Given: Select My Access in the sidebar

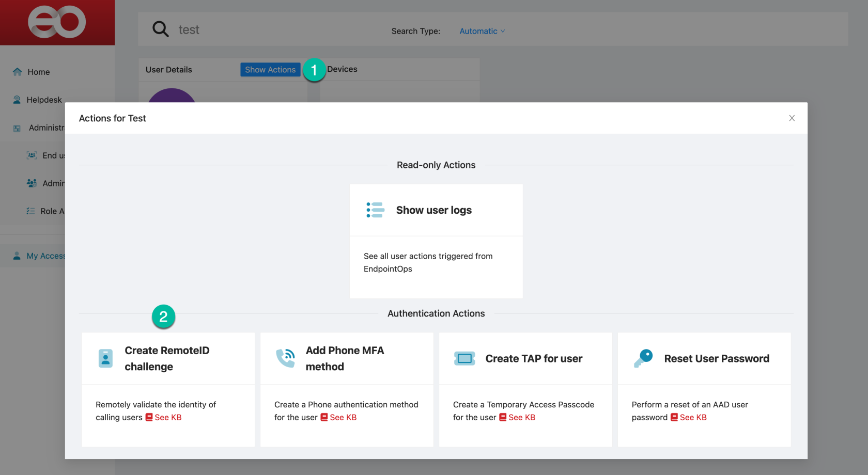Looking at the screenshot, I should (x=45, y=256).
